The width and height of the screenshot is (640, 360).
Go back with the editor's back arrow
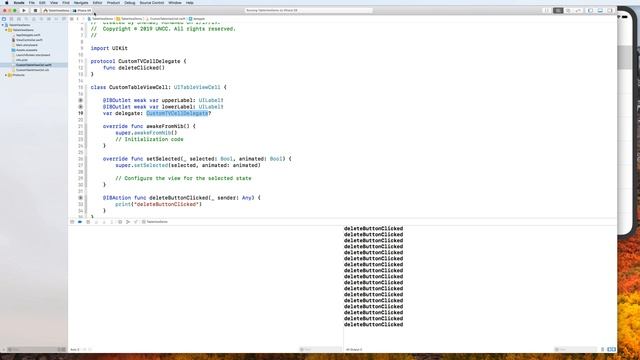(x=78, y=19)
